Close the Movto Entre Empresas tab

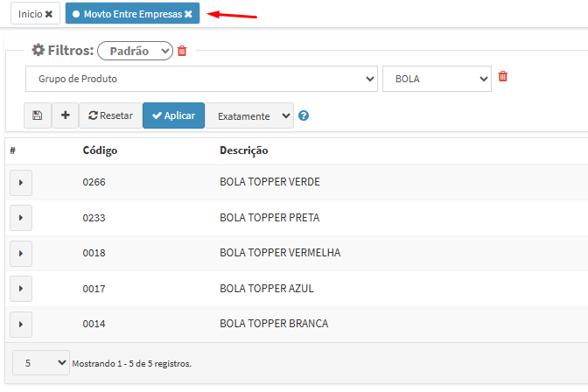click(188, 14)
